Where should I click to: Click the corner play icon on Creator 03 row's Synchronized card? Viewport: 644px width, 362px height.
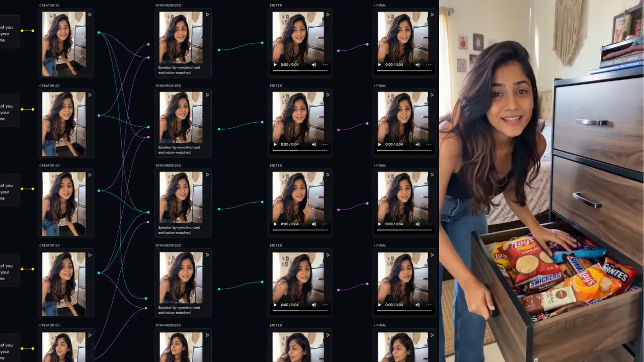207,174
